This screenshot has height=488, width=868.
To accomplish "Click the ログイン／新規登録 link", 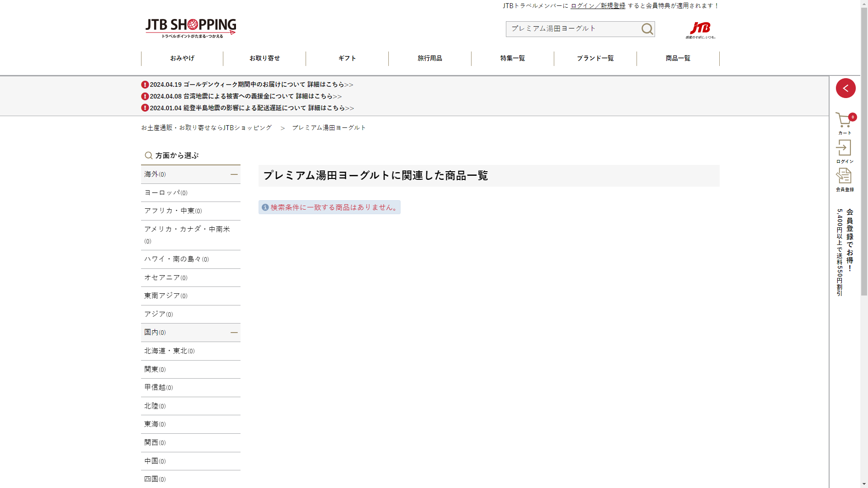I will 598,6.
